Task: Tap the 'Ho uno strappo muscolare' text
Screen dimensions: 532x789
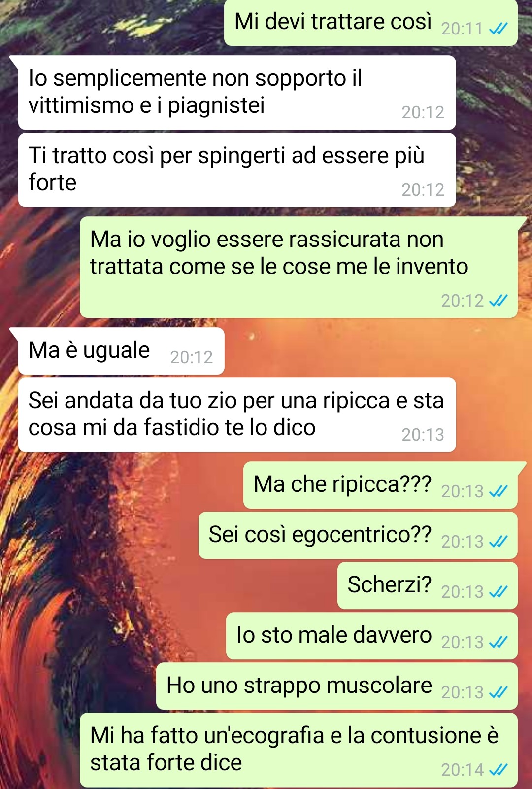Action: tap(299, 686)
